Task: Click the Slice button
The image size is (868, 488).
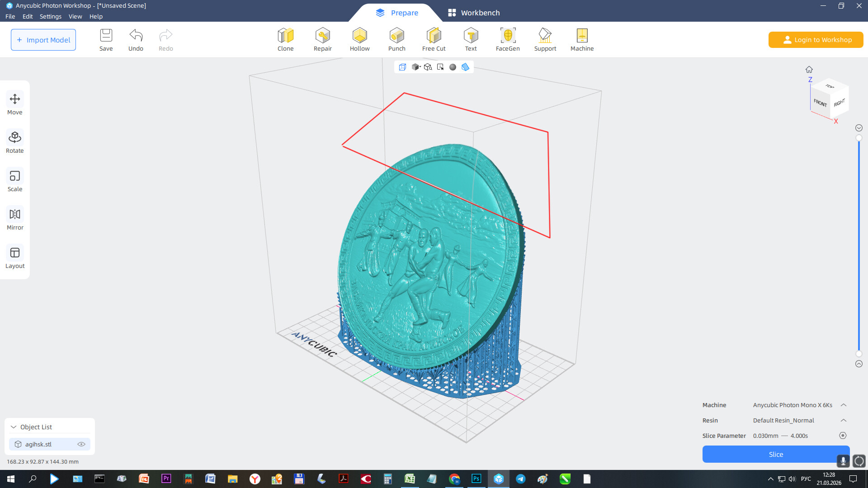Action: tap(775, 454)
